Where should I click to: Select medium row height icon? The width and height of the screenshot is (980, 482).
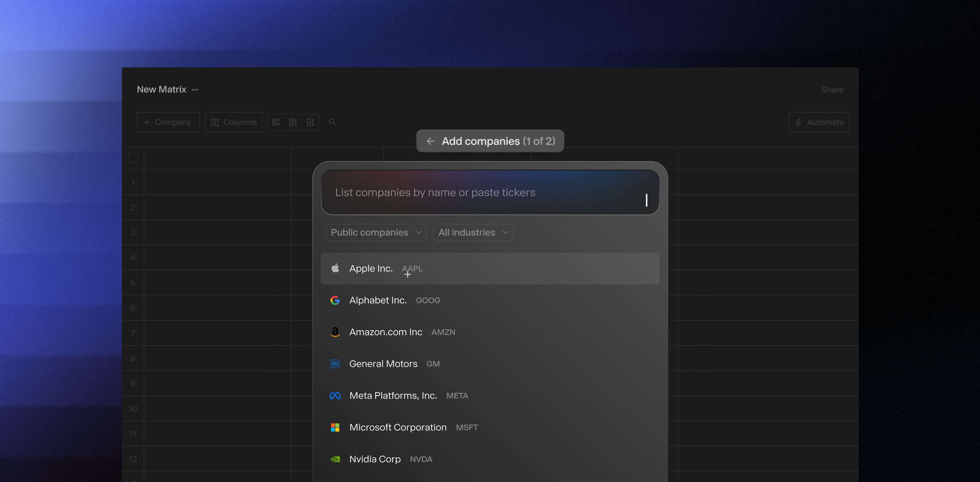293,122
